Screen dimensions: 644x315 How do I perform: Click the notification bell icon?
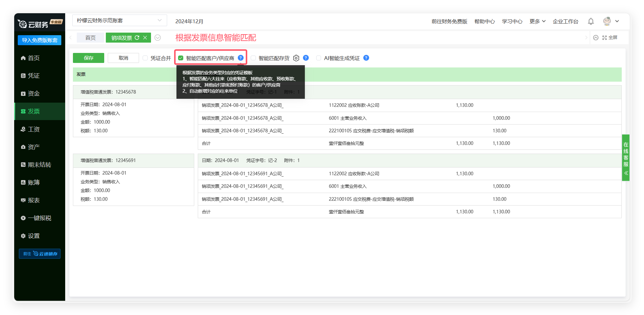pos(591,21)
